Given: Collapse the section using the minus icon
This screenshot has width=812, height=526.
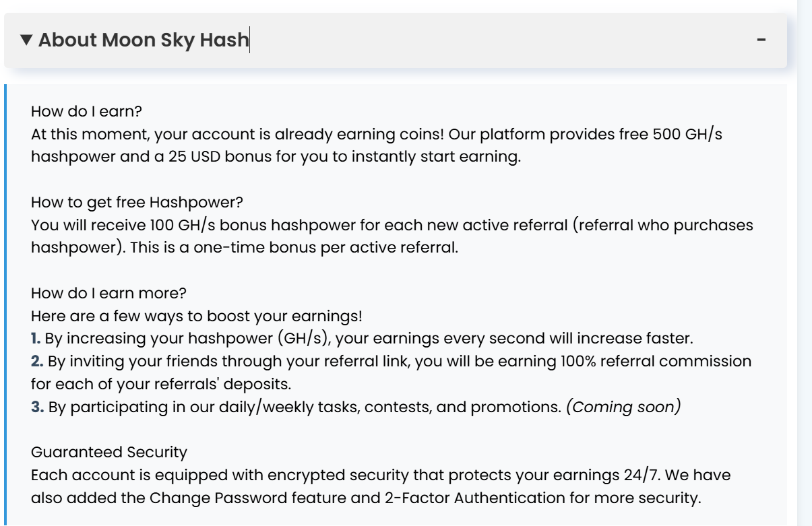Looking at the screenshot, I should point(761,40).
